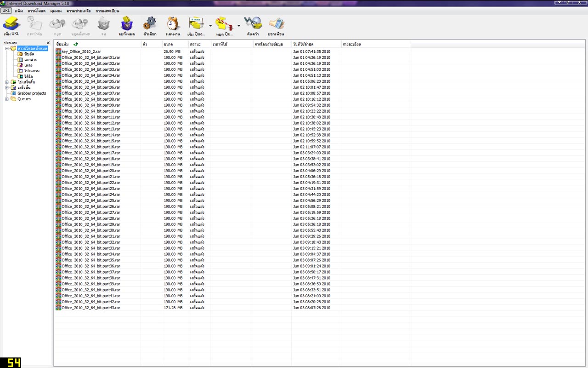Sort by the คิว (Queue) column header

(x=151, y=44)
